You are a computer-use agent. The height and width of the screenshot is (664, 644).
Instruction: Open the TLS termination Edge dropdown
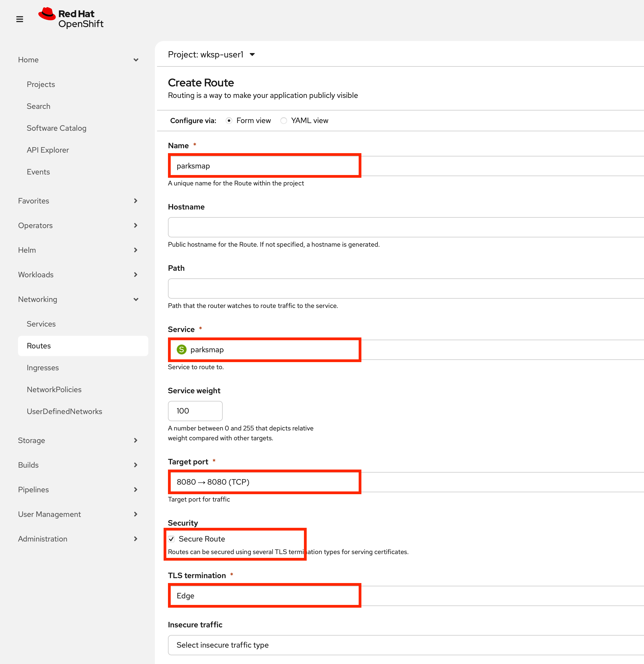(x=264, y=596)
